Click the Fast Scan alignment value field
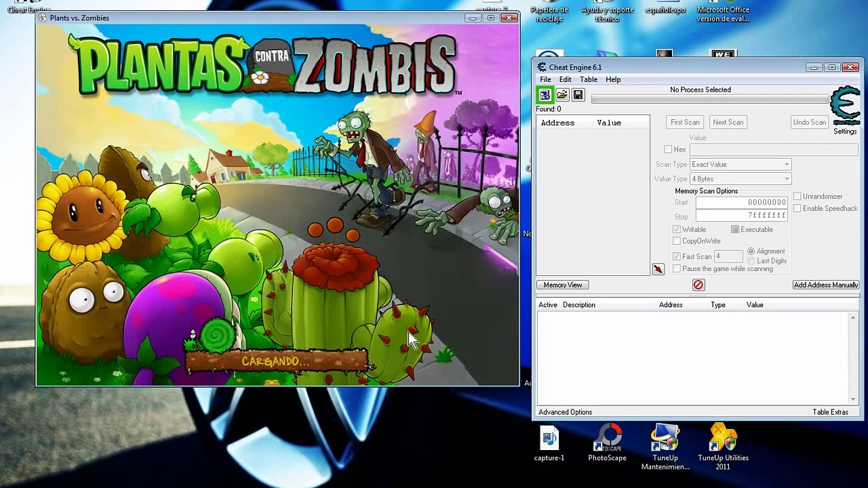This screenshot has width=868, height=488. click(729, 257)
